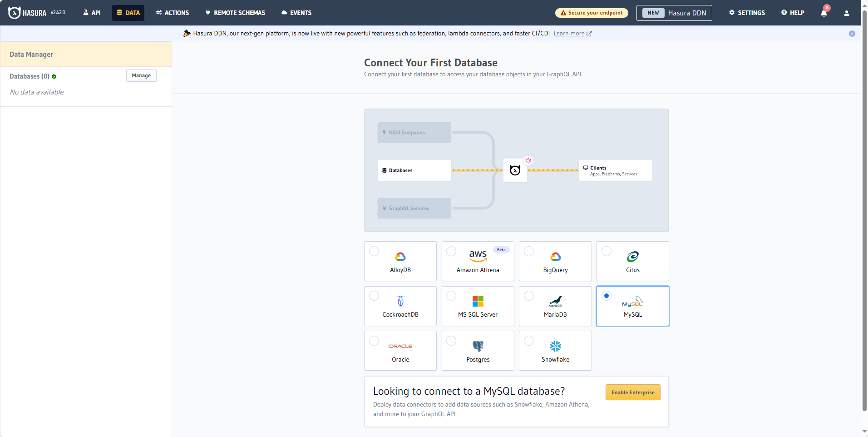Open the SETTINGS menu

(747, 13)
